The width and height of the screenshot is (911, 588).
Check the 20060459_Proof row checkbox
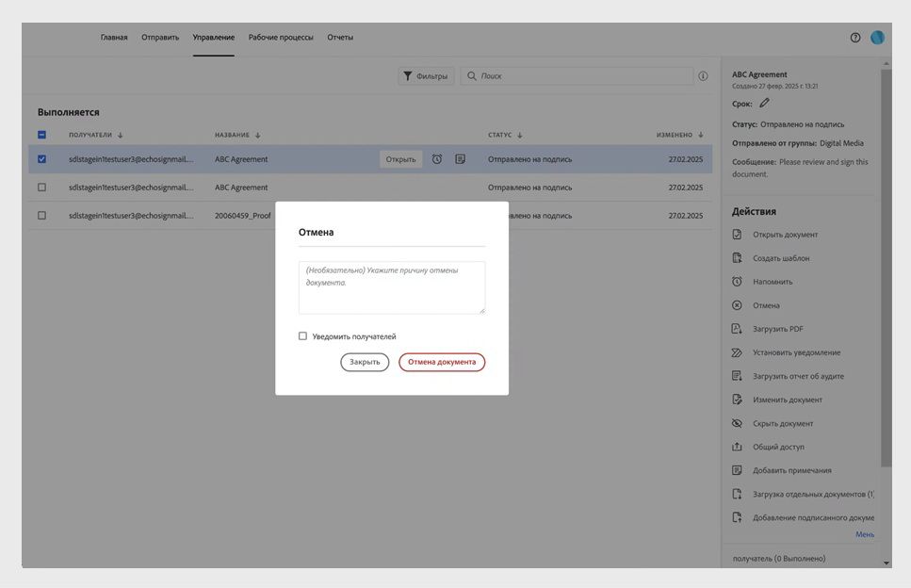coord(41,216)
